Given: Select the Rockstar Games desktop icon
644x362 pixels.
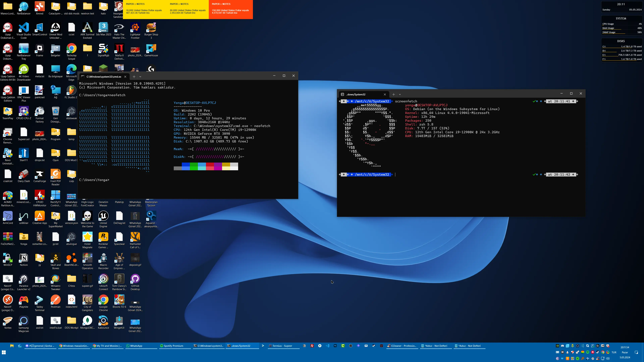Looking at the screenshot, I should click(103, 240).
